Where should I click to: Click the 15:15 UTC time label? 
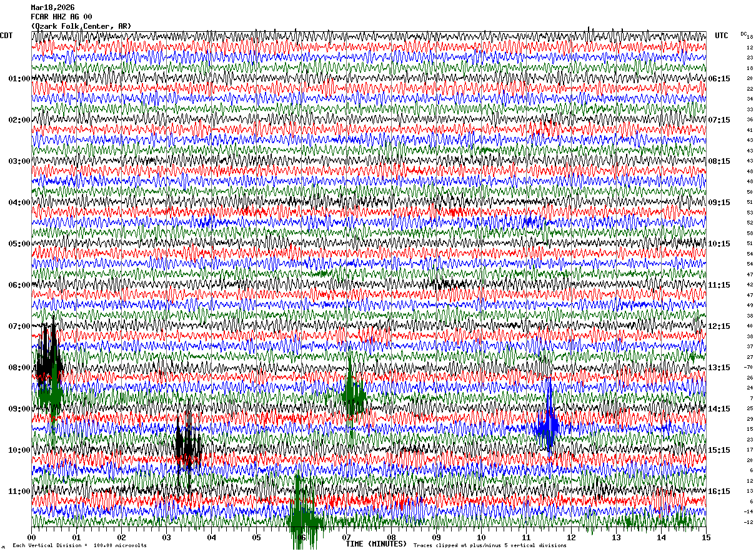pyautogui.click(x=719, y=450)
